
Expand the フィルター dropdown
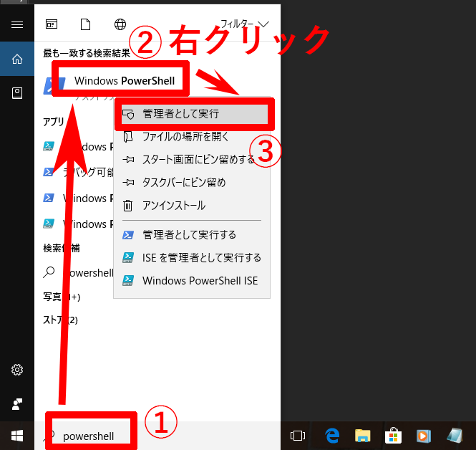[x=244, y=24]
